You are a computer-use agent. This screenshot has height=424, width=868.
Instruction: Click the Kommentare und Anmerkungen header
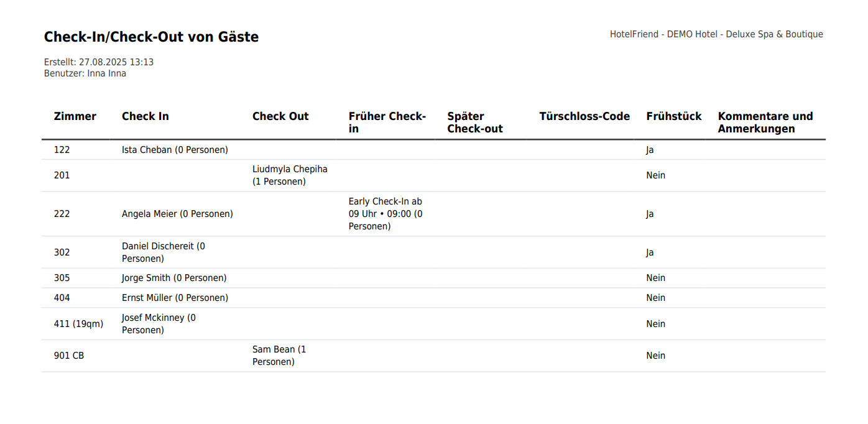765,122
